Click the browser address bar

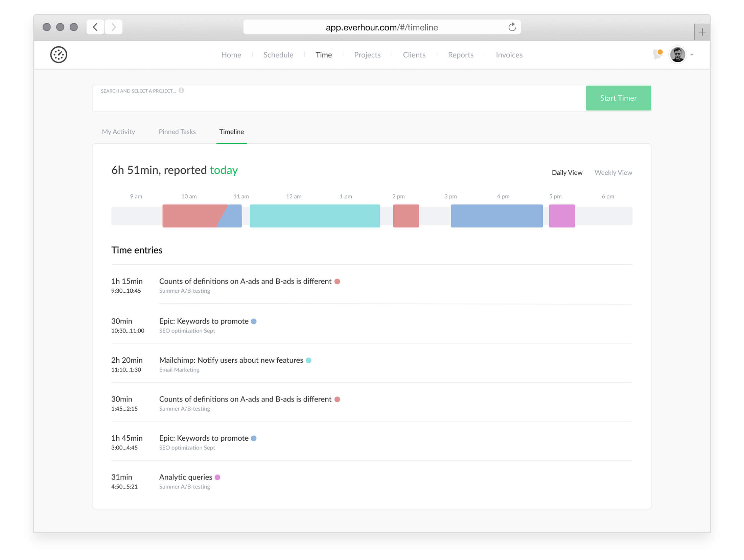click(x=382, y=27)
